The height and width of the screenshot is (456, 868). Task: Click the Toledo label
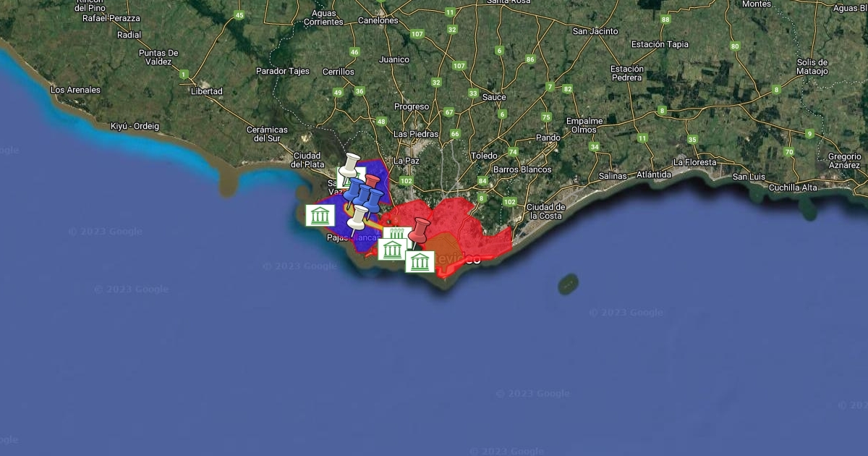pos(484,156)
